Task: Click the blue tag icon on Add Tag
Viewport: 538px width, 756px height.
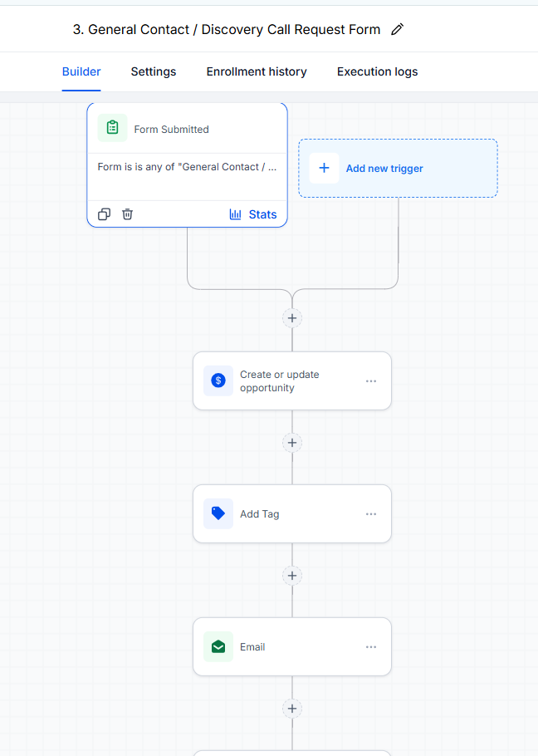Action: [218, 513]
